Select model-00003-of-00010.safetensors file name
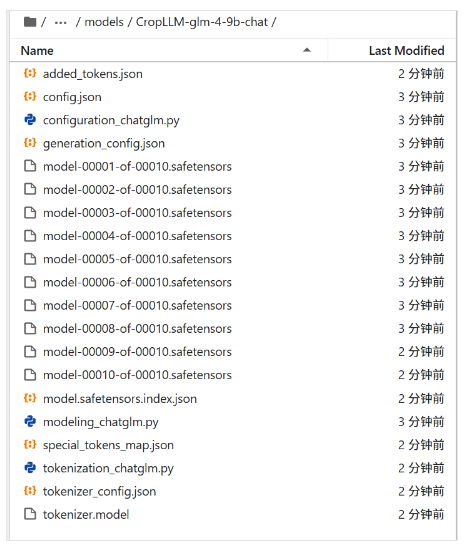 tap(137, 213)
